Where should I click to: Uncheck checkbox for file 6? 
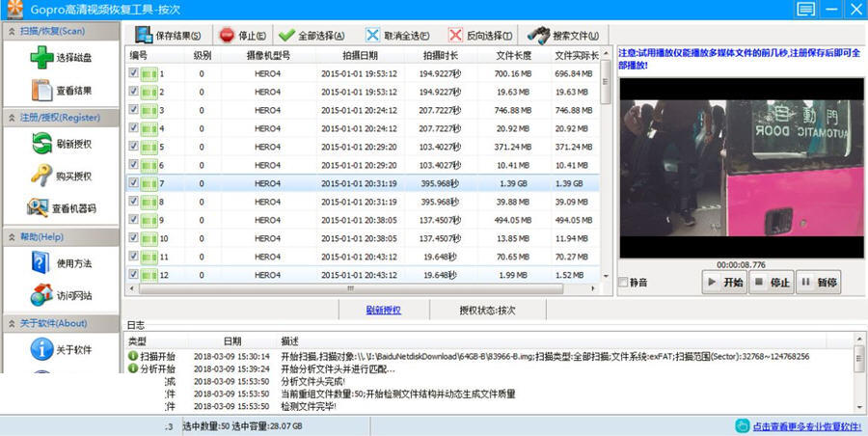pyautogui.click(x=133, y=164)
